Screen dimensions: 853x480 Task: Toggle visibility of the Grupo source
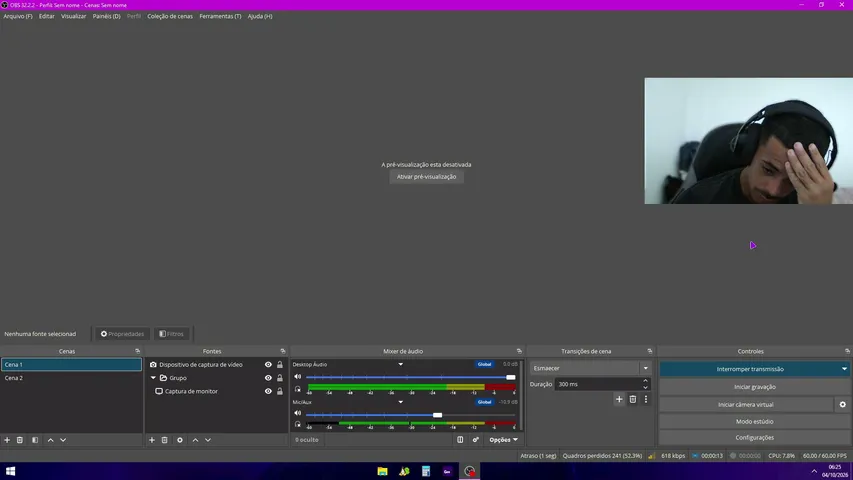click(268, 378)
